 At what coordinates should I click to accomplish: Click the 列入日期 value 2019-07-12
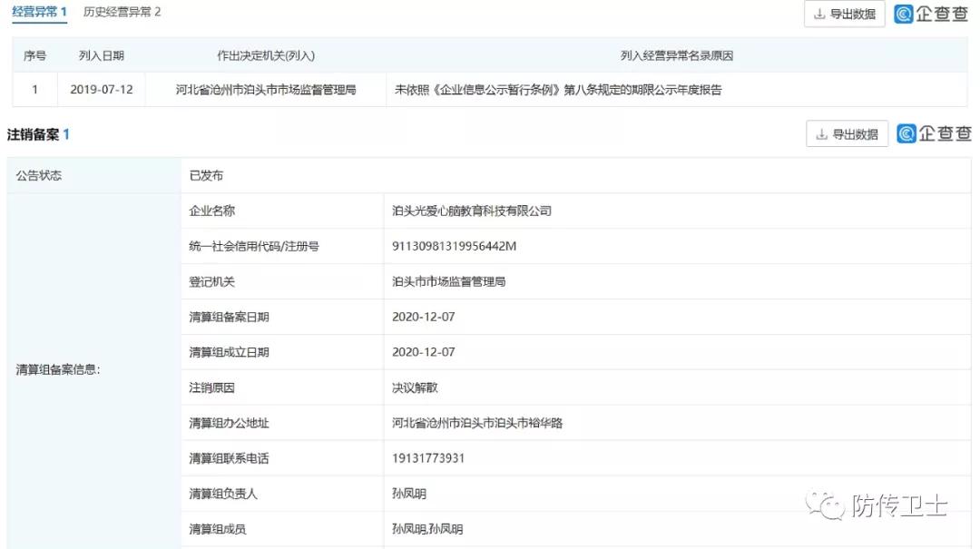[x=101, y=90]
